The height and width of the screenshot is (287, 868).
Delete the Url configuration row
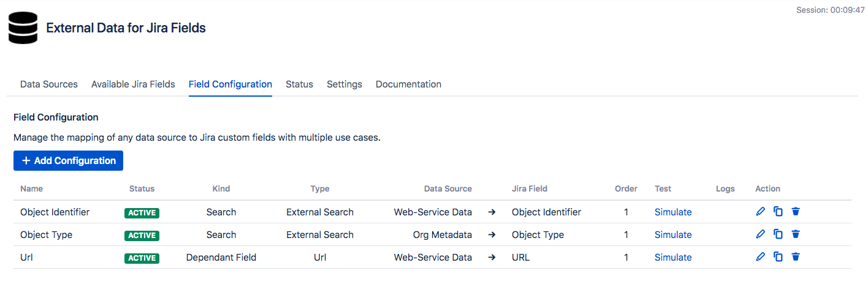tap(796, 257)
